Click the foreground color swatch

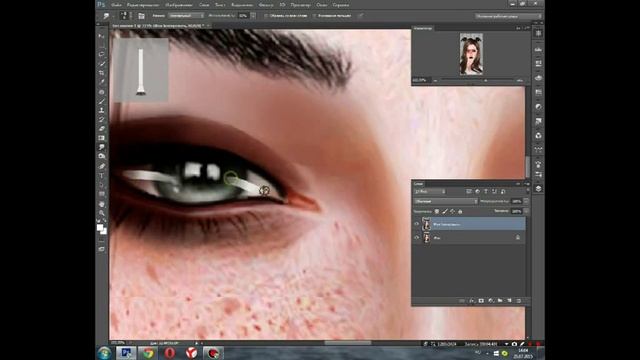click(x=100, y=228)
